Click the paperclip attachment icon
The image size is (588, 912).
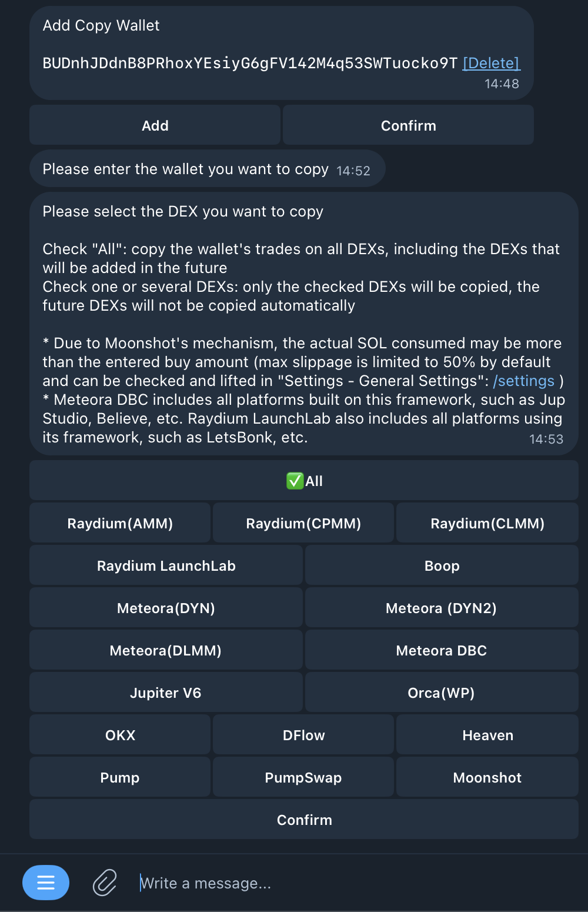pos(105,883)
